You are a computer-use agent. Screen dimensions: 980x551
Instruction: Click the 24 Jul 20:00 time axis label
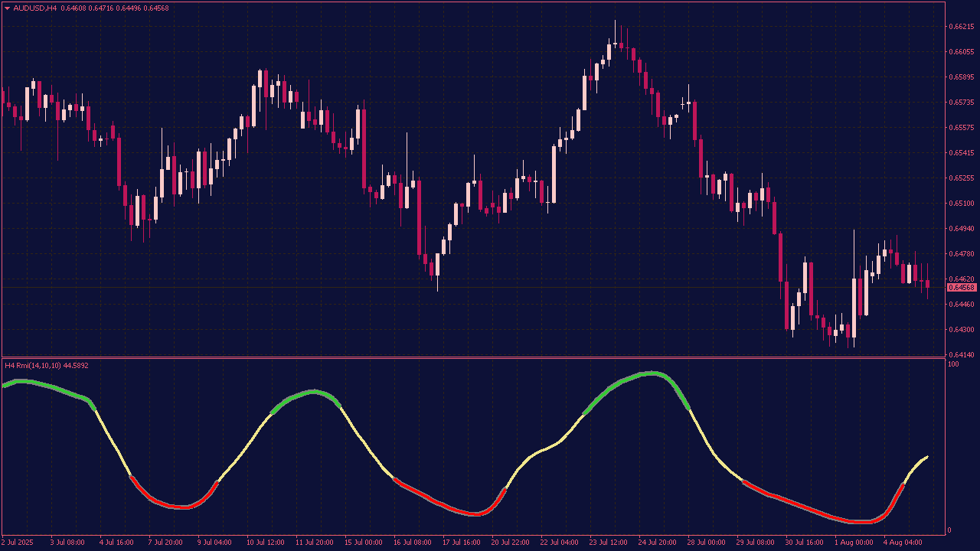click(658, 543)
